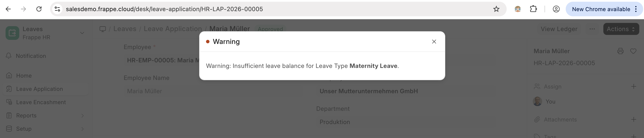This screenshot has width=644, height=138.
Task: Open the Leaves breadcrumb link
Action: 125,29
